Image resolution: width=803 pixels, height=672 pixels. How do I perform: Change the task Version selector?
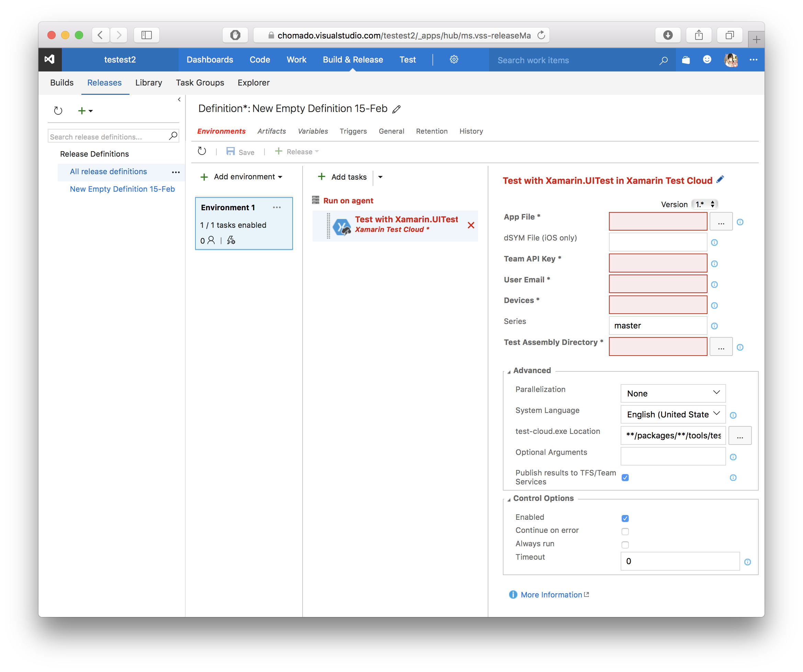click(x=704, y=204)
